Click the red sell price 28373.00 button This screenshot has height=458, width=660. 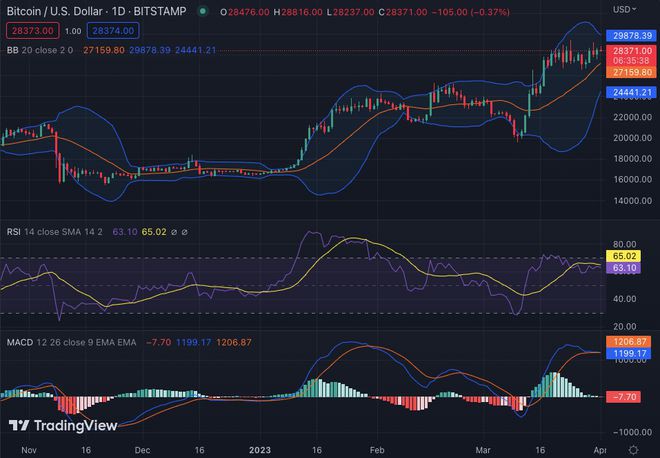(x=32, y=31)
